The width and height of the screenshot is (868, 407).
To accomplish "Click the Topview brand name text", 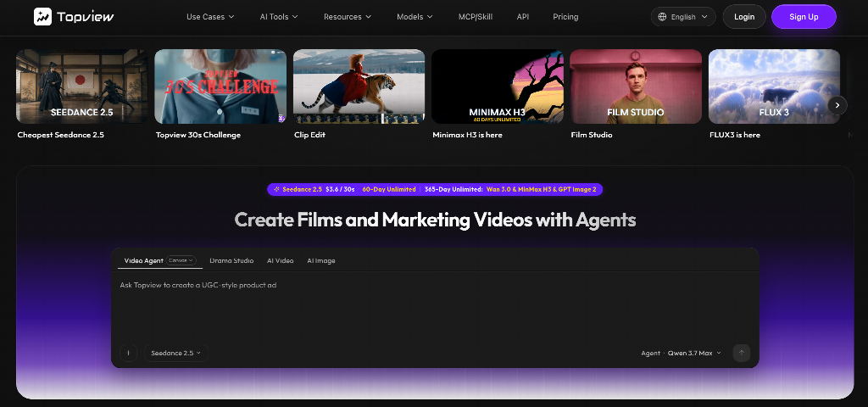I will click(86, 17).
